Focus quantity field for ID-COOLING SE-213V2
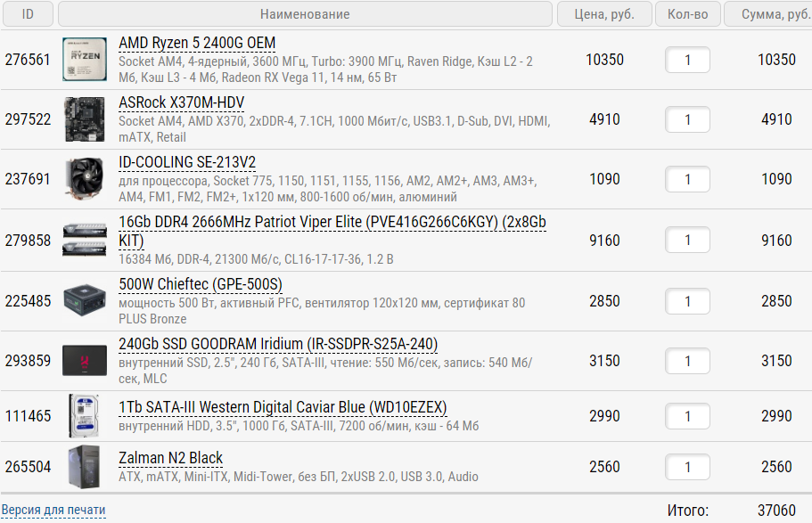 (687, 179)
